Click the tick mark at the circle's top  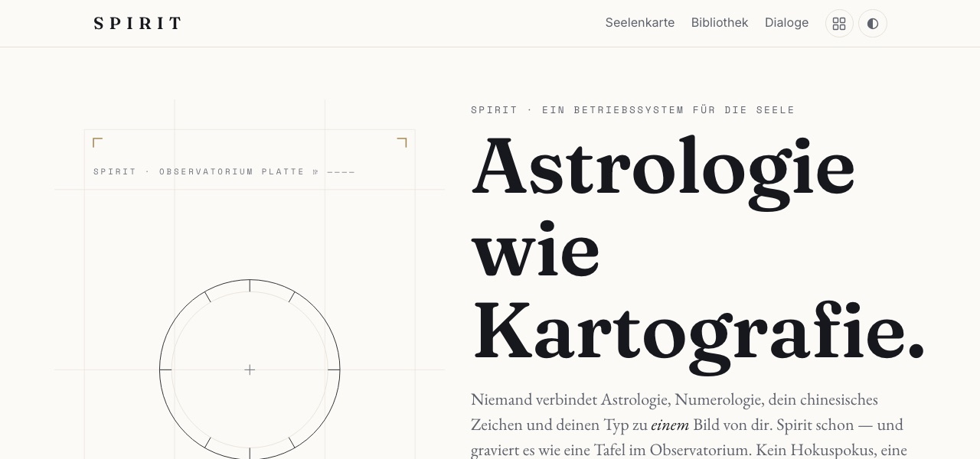point(250,285)
